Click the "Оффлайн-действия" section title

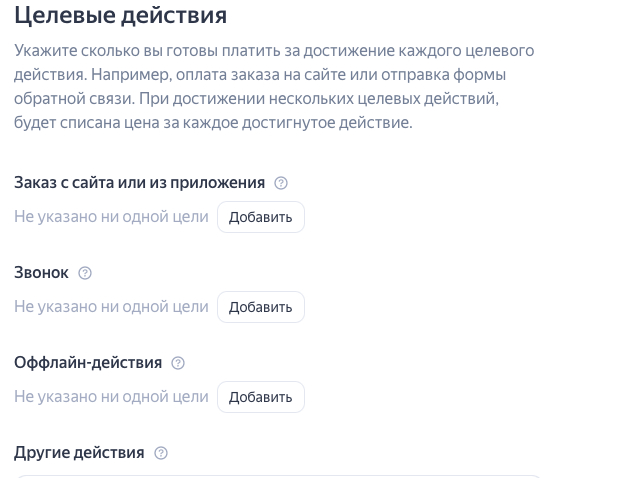88,363
